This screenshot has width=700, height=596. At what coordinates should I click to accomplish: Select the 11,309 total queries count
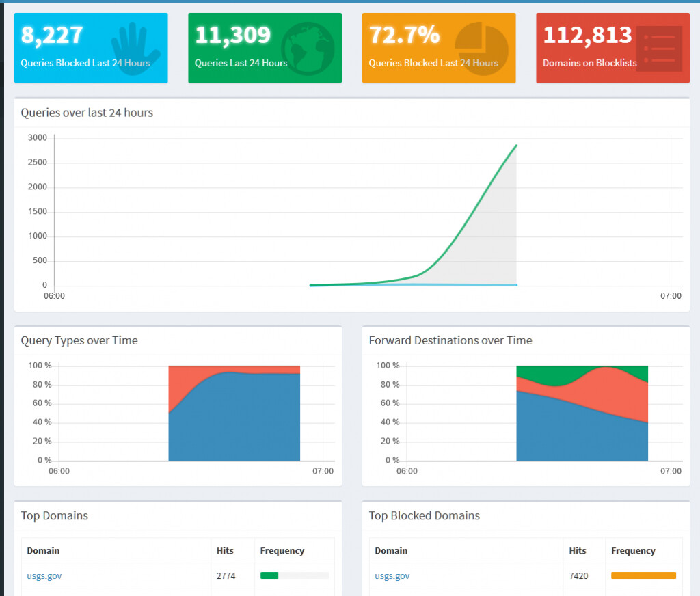(x=232, y=35)
